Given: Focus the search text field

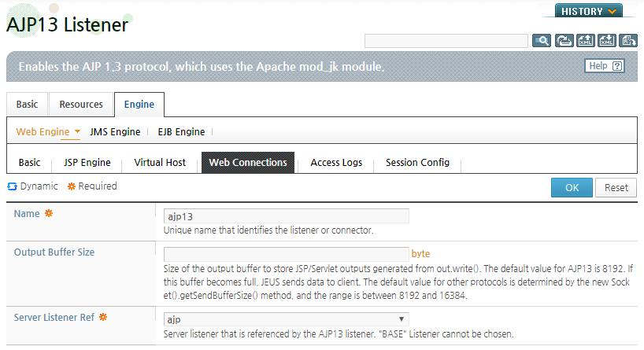Looking at the screenshot, I should [446, 41].
